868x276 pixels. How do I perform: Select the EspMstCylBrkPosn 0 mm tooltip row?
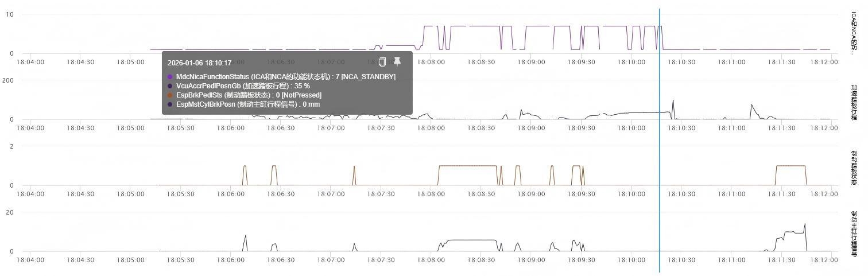click(248, 104)
